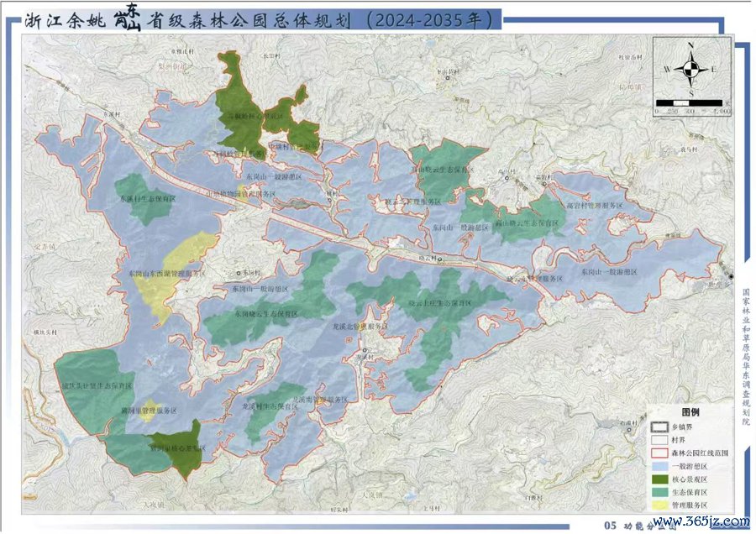Image resolution: width=756 pixels, height=534 pixels.
Task: Click the 图例 legend heading
Action: pyautogui.click(x=691, y=412)
